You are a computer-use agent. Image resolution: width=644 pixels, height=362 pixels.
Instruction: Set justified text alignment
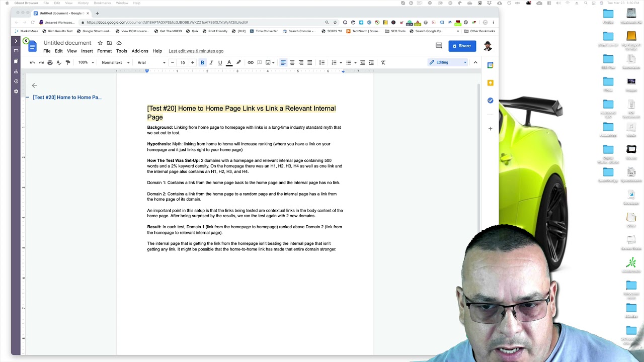pyautogui.click(x=309, y=62)
